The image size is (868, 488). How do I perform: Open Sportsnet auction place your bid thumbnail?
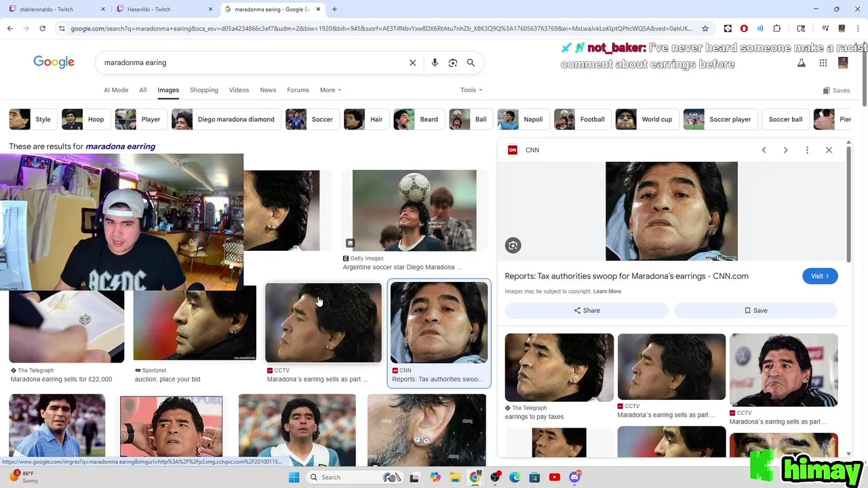(x=195, y=323)
